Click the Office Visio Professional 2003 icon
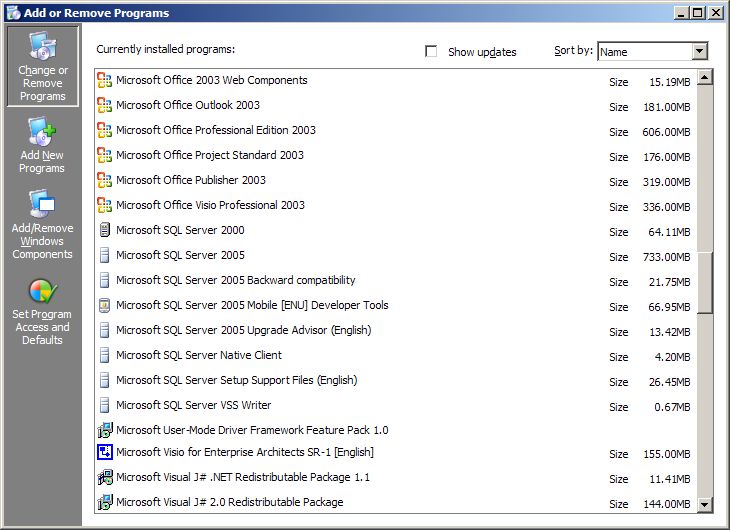This screenshot has width=730, height=530. click(x=104, y=205)
